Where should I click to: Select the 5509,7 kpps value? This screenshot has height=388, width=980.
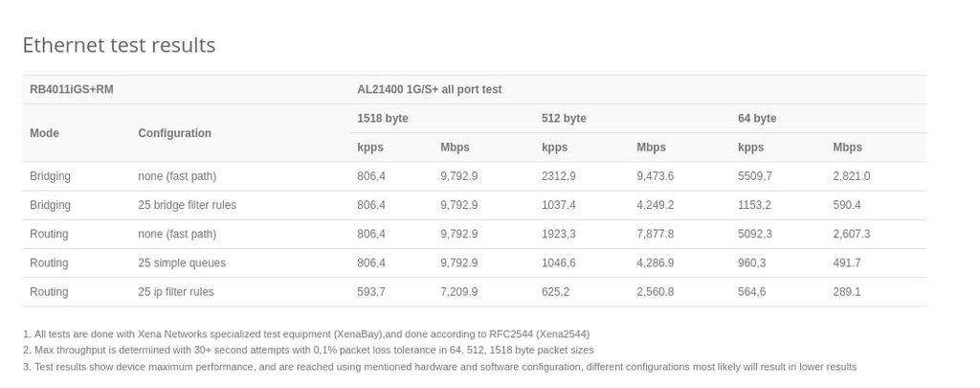pos(755,176)
